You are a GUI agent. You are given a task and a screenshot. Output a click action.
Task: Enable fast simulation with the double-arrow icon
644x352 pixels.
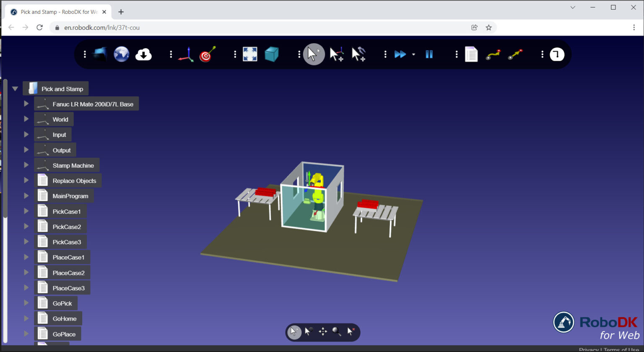[x=400, y=54]
